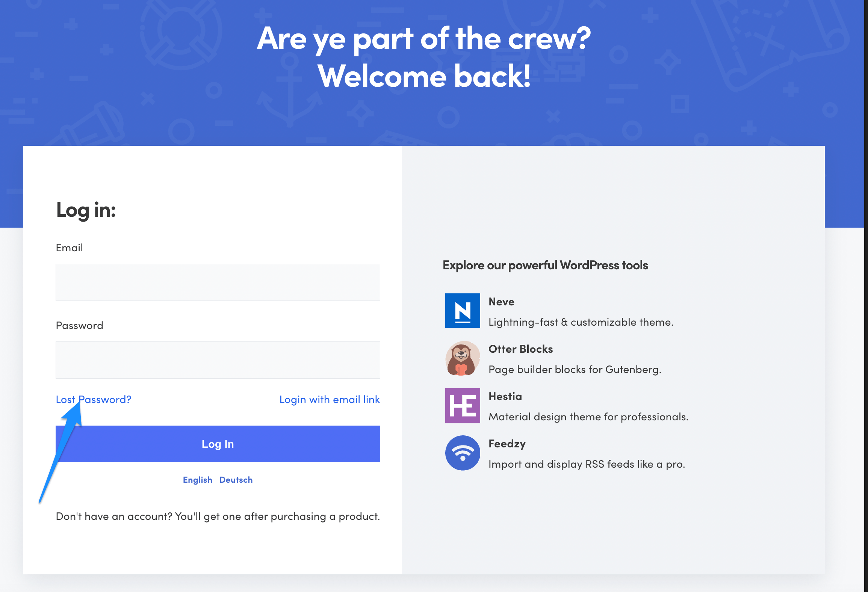Open the Feedzy product title

507,444
